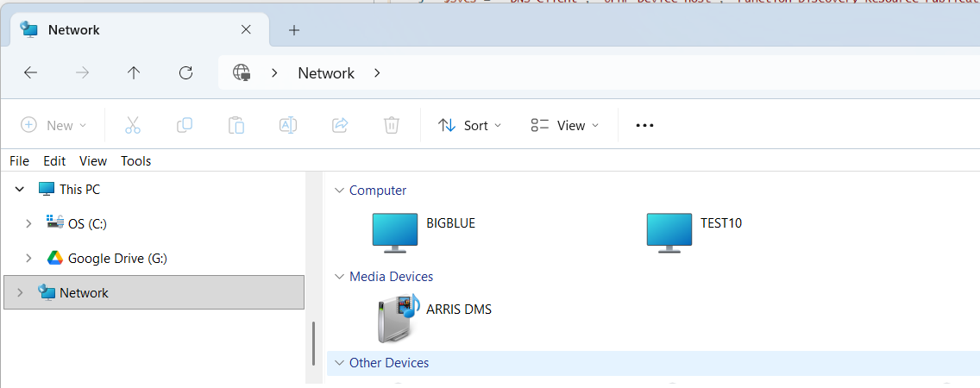Click the This PC monitor icon
980x388 pixels.
tap(47, 189)
